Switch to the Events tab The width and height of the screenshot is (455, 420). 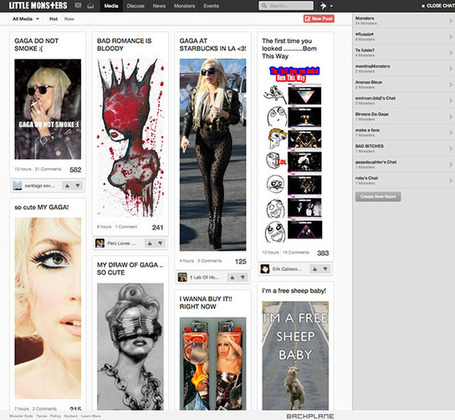pyautogui.click(x=211, y=6)
